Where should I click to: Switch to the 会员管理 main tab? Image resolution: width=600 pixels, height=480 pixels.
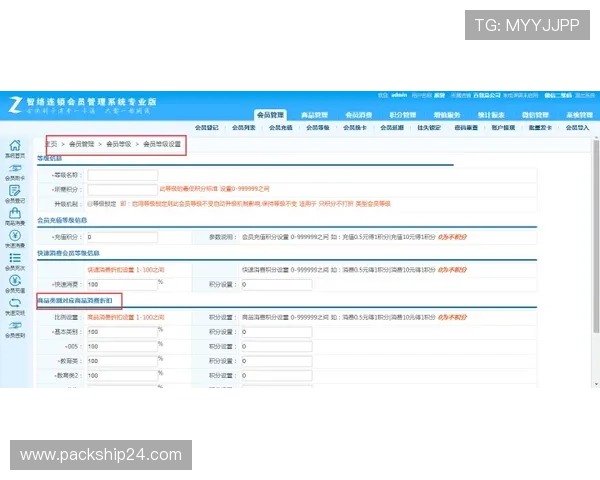[270, 114]
